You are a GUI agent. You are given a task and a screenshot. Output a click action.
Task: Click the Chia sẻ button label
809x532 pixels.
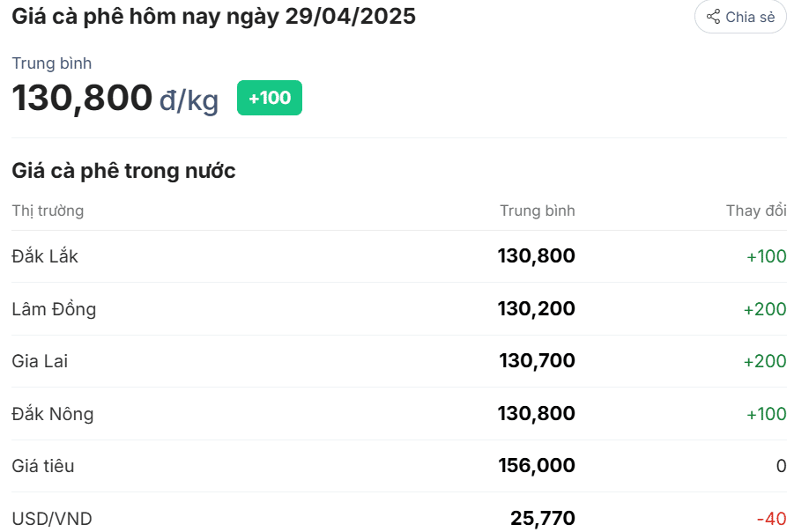[x=750, y=17]
